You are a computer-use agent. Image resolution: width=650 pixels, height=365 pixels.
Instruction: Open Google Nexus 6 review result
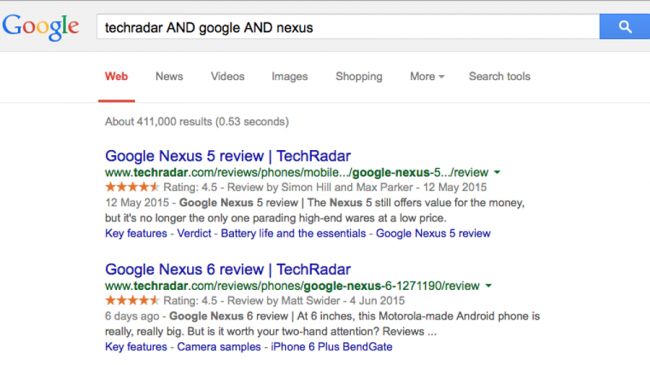coord(228,270)
